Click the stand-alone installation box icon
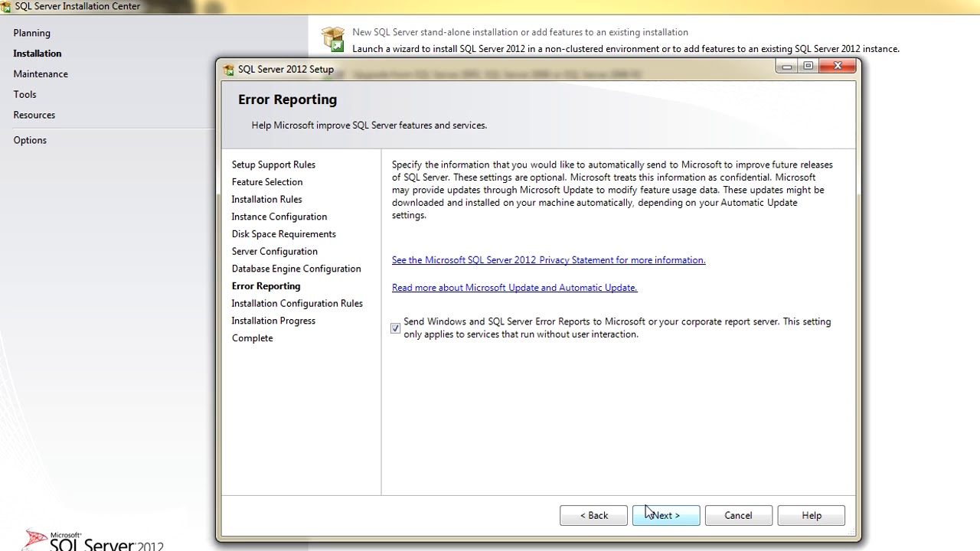 click(x=333, y=39)
